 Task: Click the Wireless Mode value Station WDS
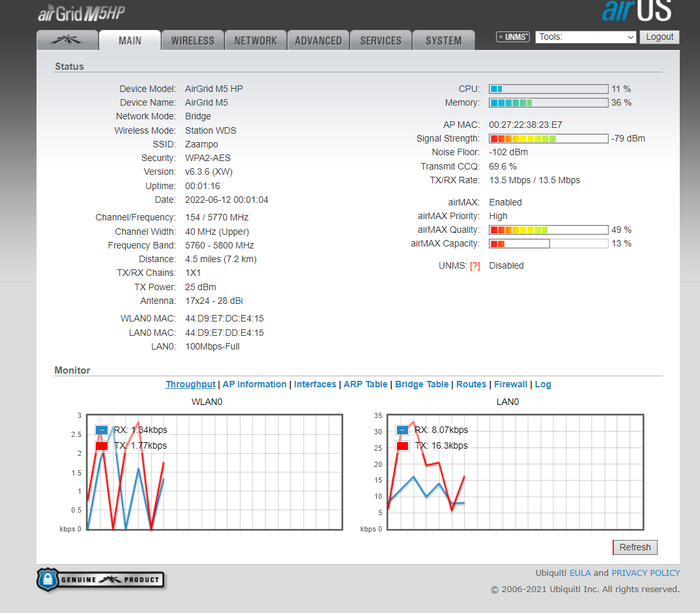pyautogui.click(x=211, y=130)
